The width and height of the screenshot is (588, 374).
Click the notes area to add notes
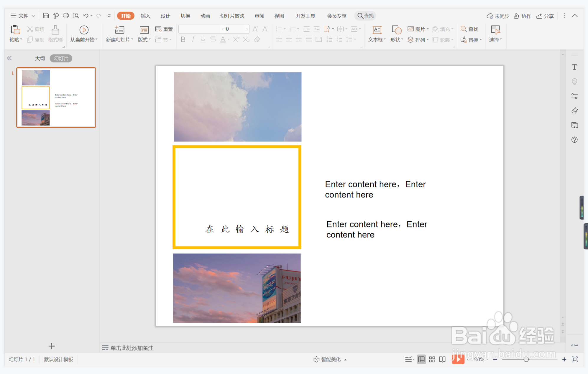pyautogui.click(x=132, y=348)
